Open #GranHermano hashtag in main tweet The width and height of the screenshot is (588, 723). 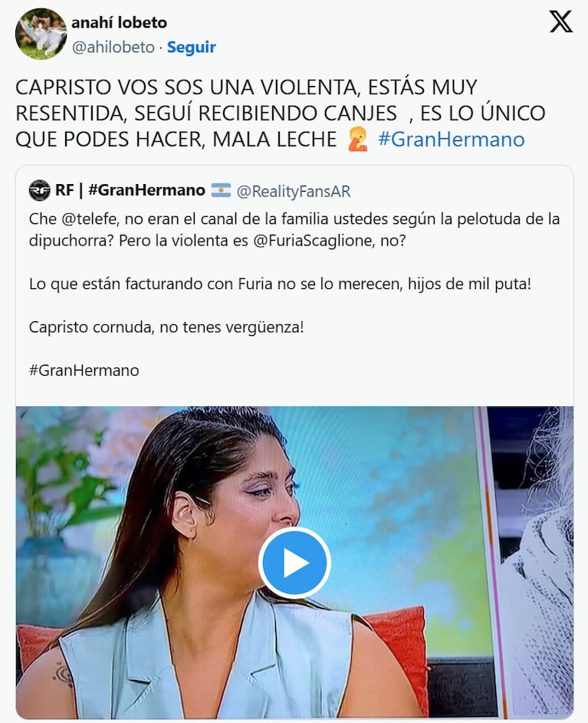[451, 140]
